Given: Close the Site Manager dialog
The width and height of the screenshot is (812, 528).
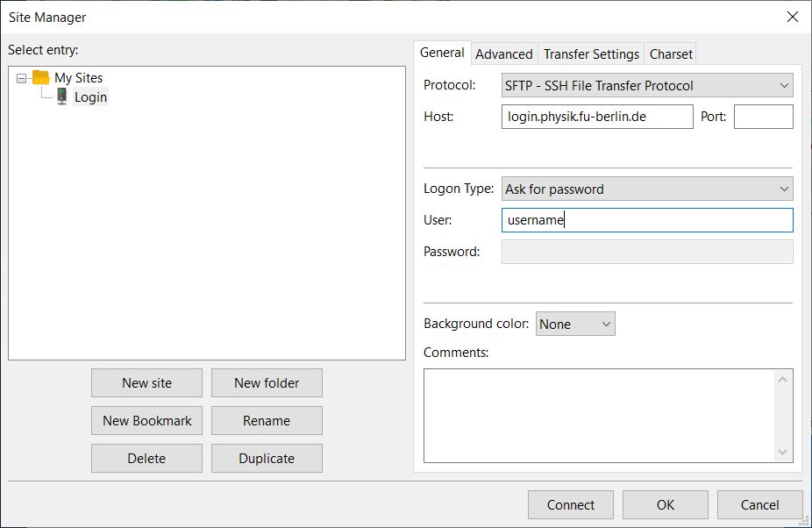Looking at the screenshot, I should click(x=793, y=17).
